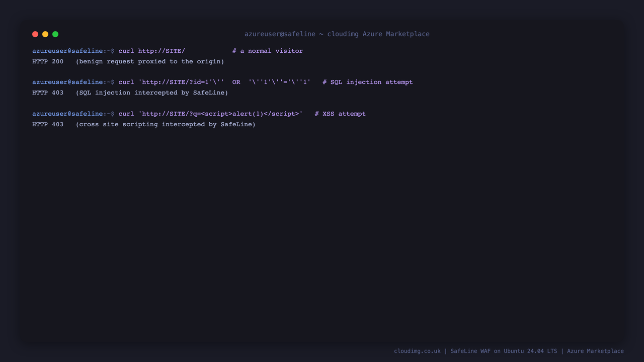Screen dimensions: 644x362
Task: Click the second azureuser@safeline prompt before SQL command
Action: (x=73, y=82)
